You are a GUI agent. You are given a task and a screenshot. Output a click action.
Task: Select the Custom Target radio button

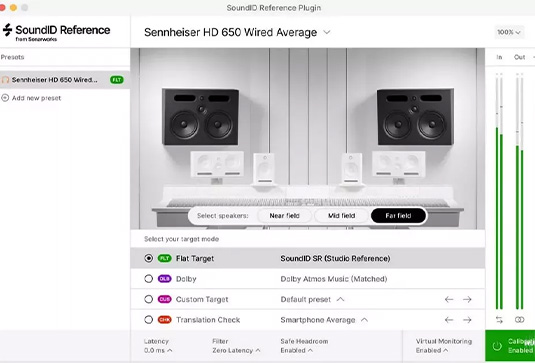point(148,299)
